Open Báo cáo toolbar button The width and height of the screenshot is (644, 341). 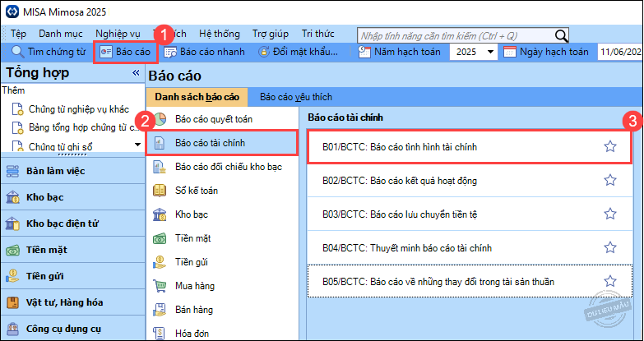coord(125,52)
